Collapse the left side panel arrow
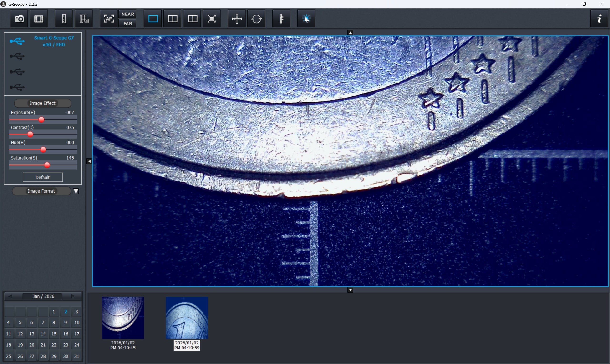This screenshot has height=364, width=610. [x=89, y=161]
